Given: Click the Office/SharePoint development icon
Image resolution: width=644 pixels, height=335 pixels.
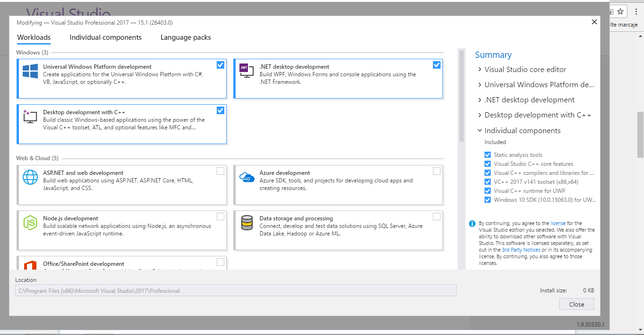Looking at the screenshot, I should [30, 265].
